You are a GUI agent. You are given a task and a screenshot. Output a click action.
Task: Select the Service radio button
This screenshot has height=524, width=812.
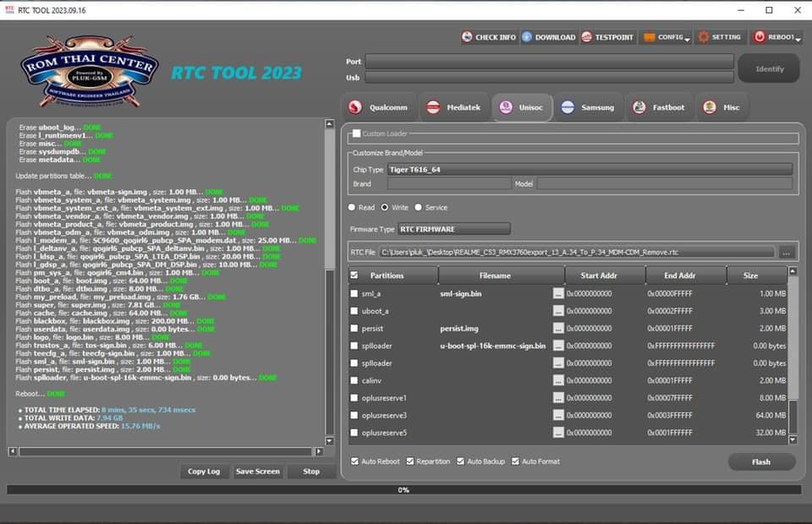tap(418, 207)
